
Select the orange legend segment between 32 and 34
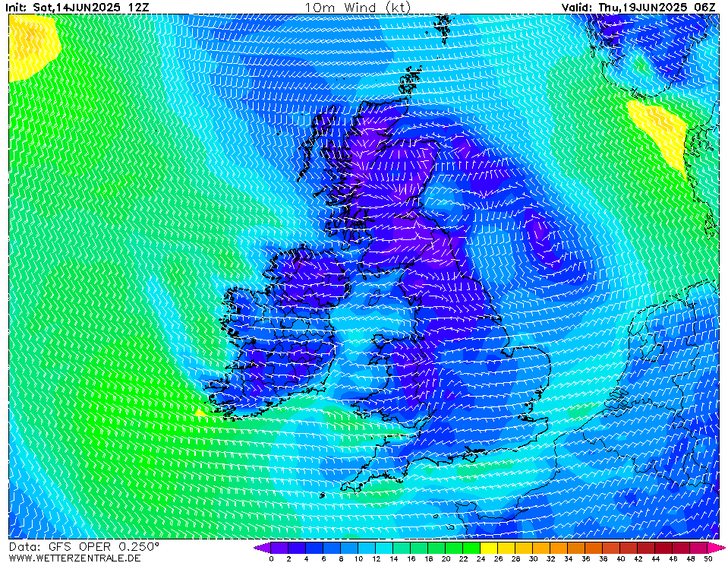pos(559,548)
